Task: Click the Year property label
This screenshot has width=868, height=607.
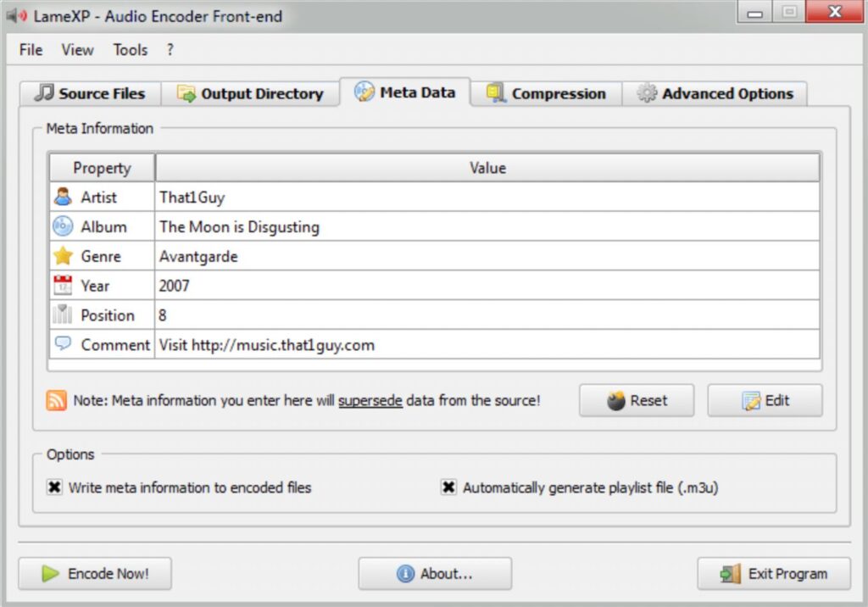Action: tap(95, 286)
